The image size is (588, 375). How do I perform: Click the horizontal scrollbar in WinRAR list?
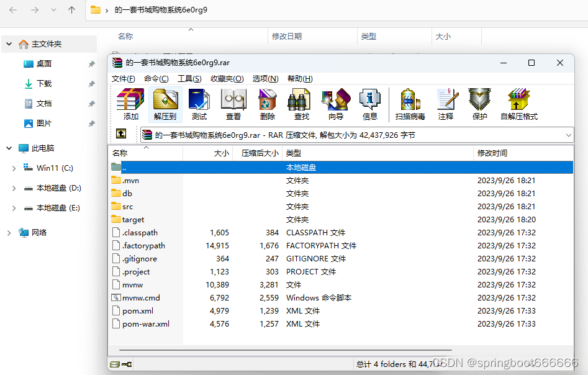tap(286, 350)
